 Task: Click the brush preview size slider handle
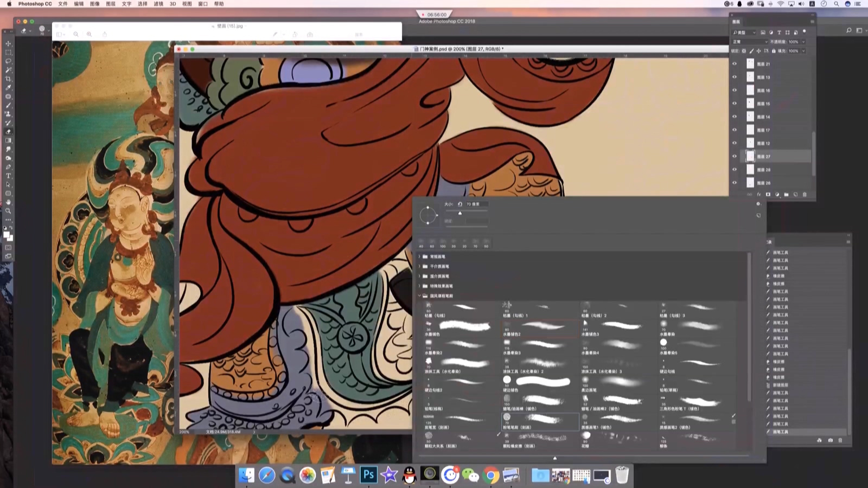click(554, 458)
